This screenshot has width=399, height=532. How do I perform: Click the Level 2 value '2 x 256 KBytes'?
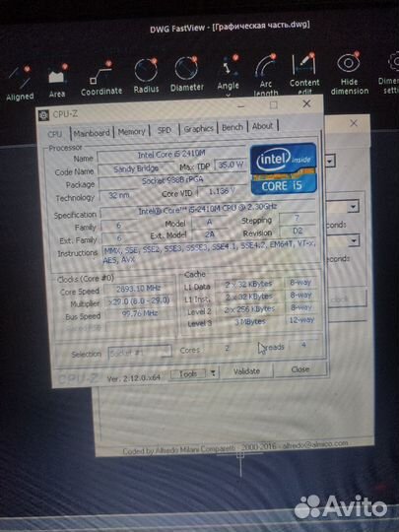(x=249, y=309)
